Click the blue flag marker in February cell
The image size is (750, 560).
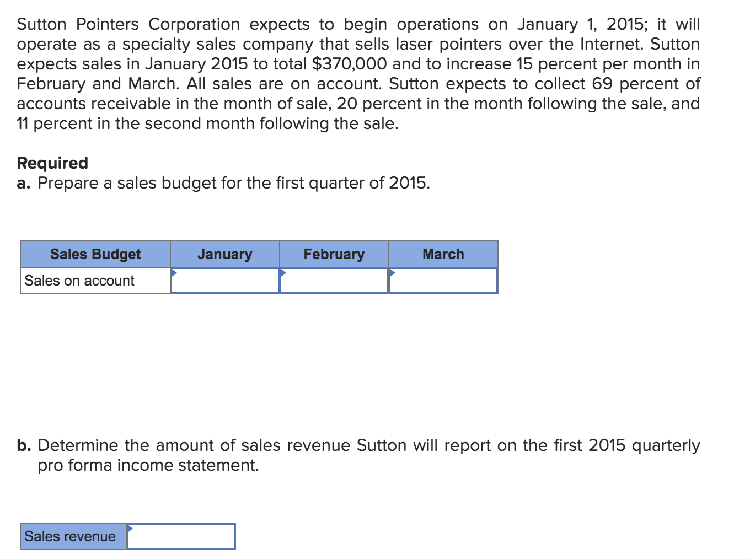(283, 271)
